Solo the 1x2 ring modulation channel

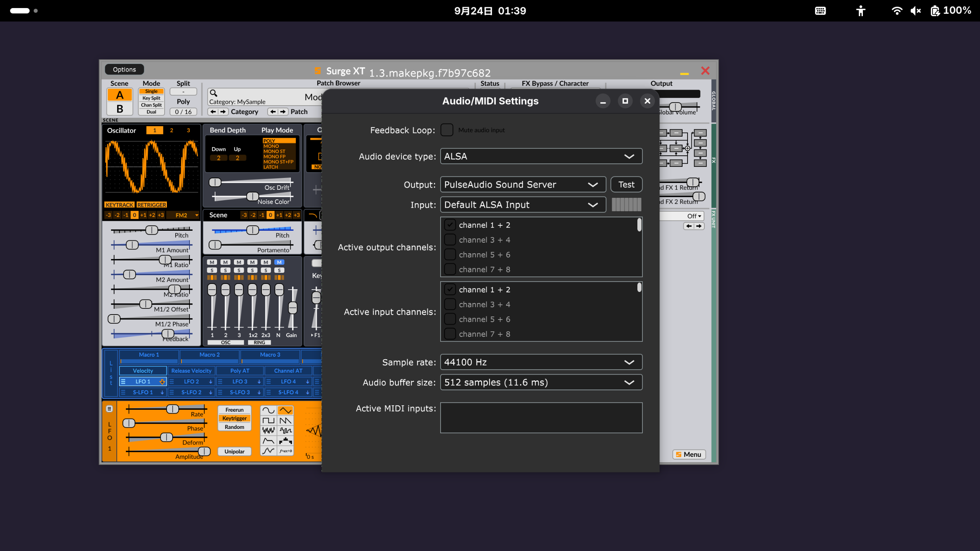[x=252, y=270]
